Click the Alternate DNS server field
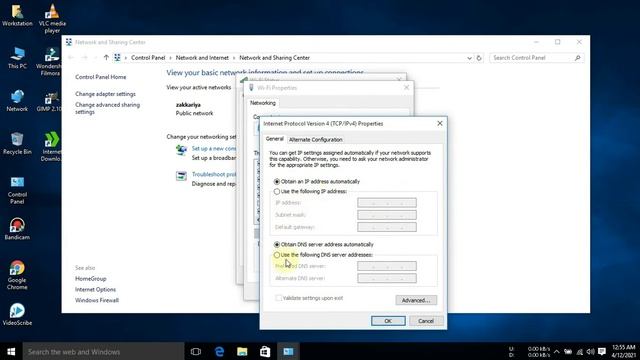The image size is (640, 360). coord(387,278)
